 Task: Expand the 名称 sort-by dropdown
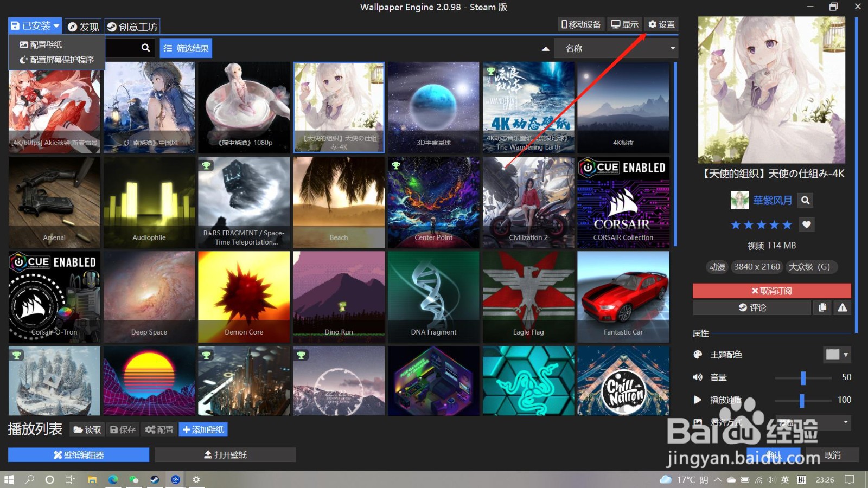point(616,48)
